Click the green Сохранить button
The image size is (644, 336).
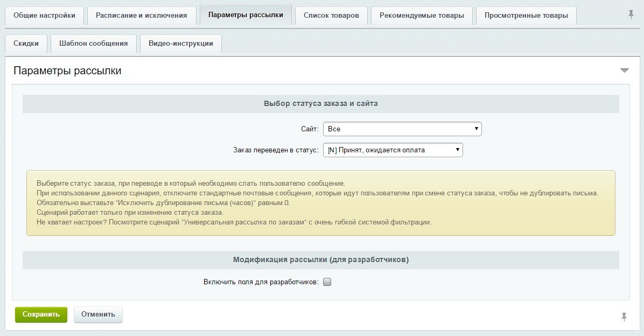(x=41, y=314)
